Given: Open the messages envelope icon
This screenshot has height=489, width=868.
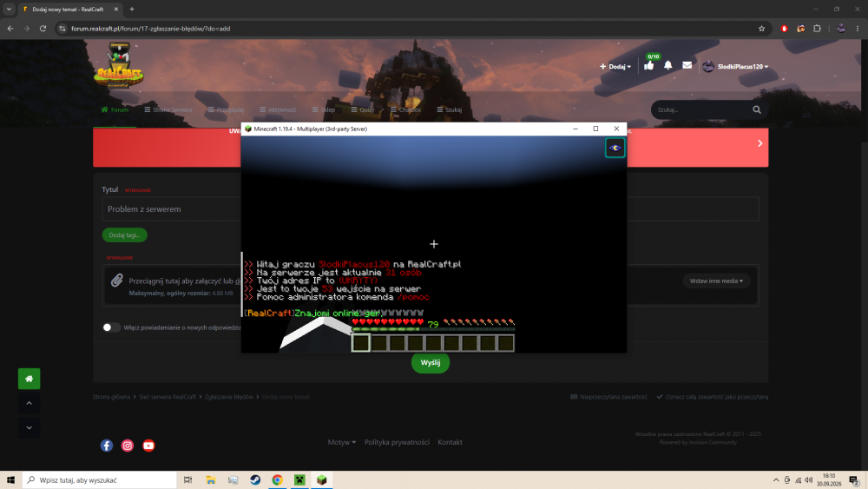Looking at the screenshot, I should click(687, 65).
